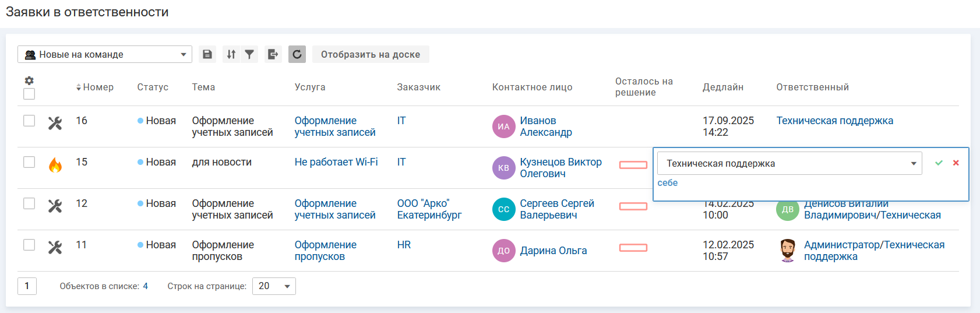Tick the checkbox for request 16
The width and height of the screenshot is (980, 313).
(x=29, y=121)
